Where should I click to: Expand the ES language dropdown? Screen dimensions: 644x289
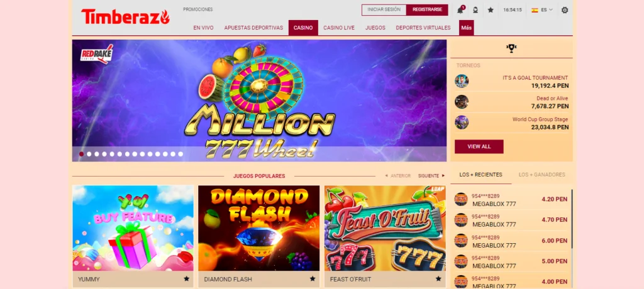pos(542,10)
